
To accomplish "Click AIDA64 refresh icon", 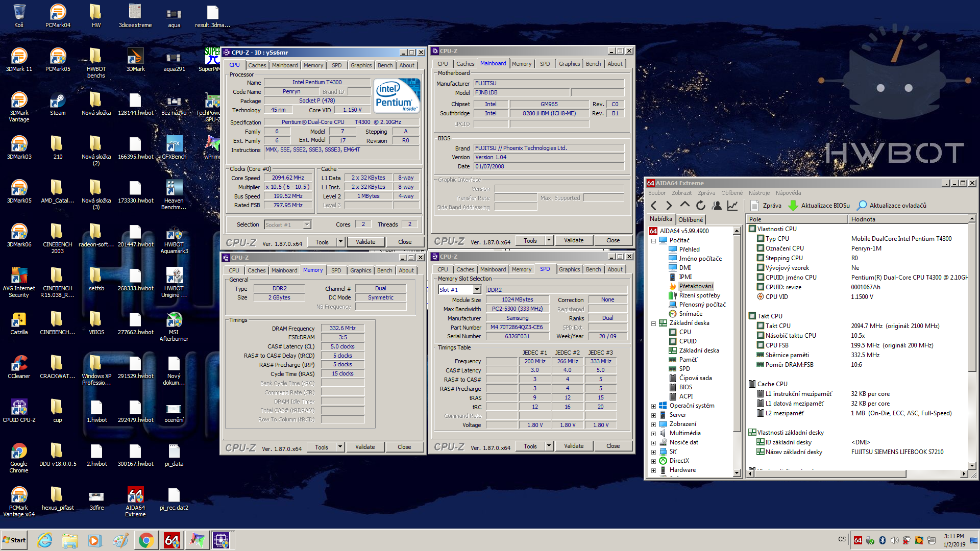I will click(701, 206).
